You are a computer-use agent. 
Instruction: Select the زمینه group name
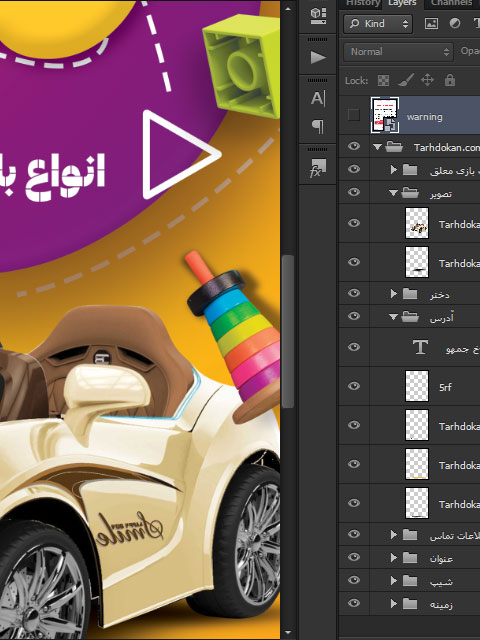click(441, 604)
